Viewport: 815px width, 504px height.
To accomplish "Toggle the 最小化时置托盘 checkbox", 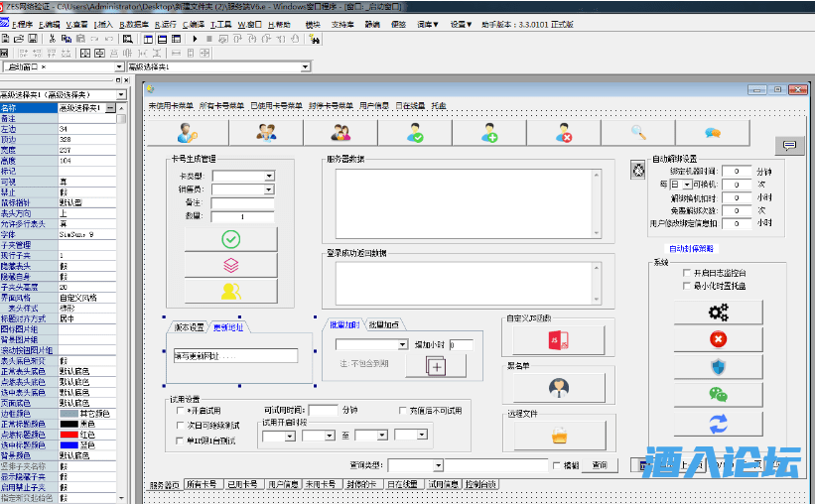I will click(686, 285).
